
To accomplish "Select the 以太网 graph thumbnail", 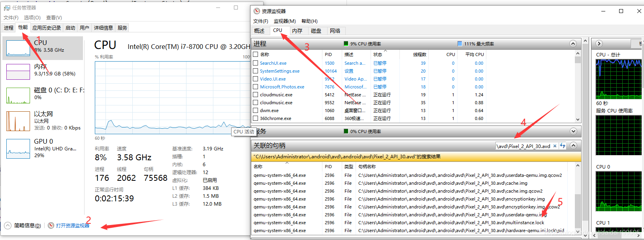I will click(x=18, y=121).
